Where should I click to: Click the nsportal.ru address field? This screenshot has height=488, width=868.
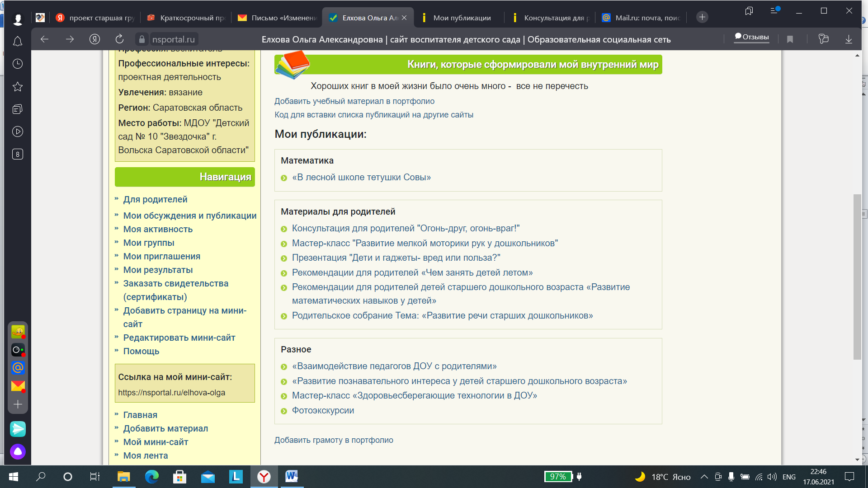coord(174,39)
